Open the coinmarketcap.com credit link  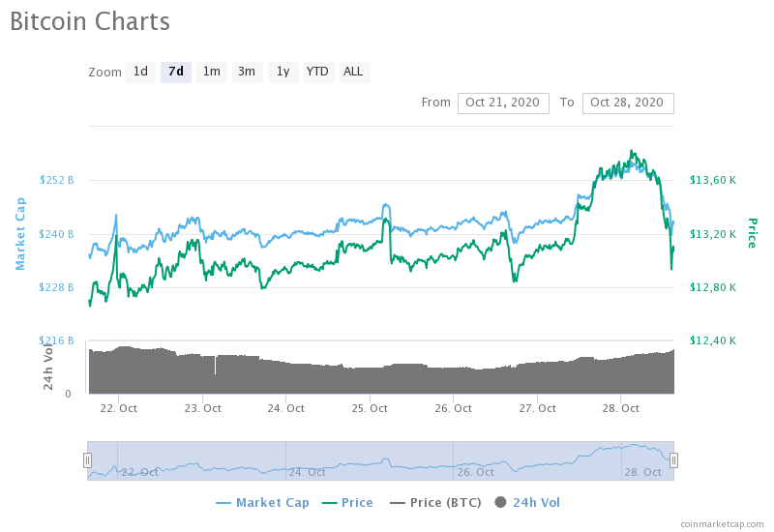coord(721,523)
